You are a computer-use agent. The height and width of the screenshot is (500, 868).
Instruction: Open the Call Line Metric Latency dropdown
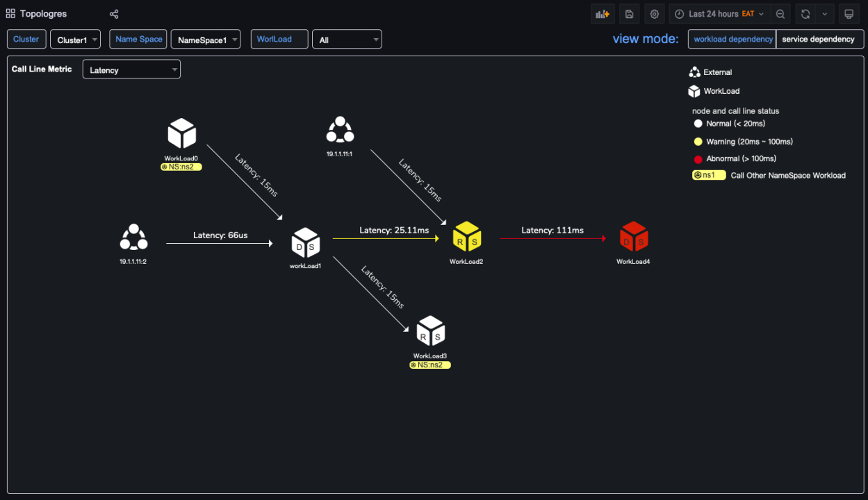point(131,69)
